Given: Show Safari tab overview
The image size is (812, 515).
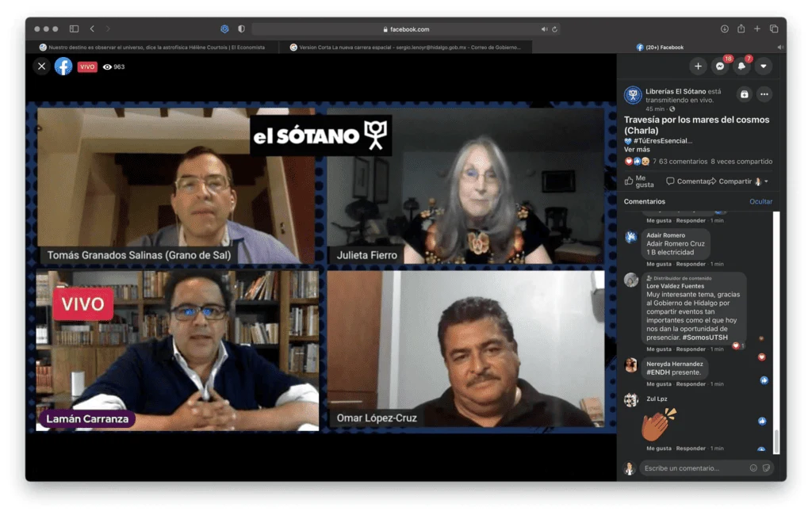Looking at the screenshot, I should (774, 29).
